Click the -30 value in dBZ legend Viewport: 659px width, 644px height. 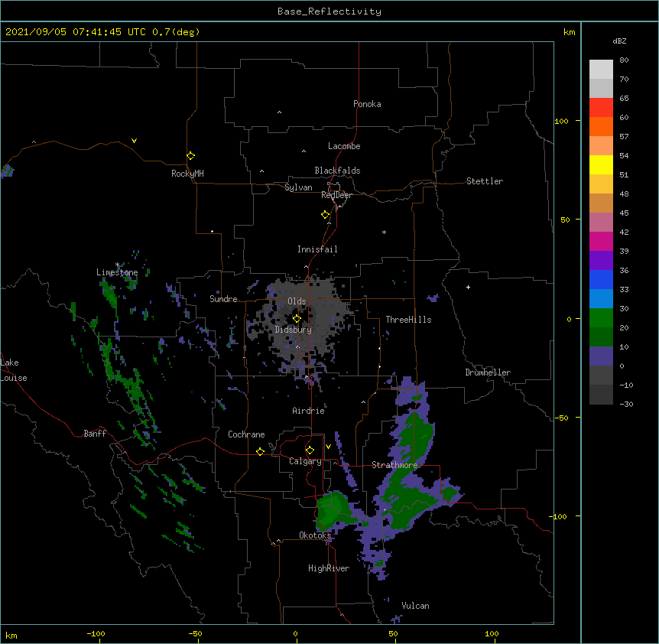coord(626,404)
